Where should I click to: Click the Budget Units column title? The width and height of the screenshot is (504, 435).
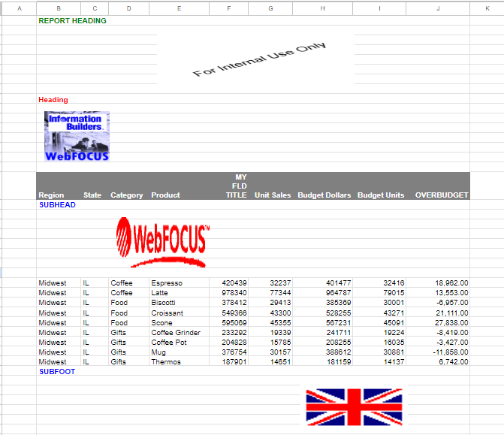[x=381, y=195]
